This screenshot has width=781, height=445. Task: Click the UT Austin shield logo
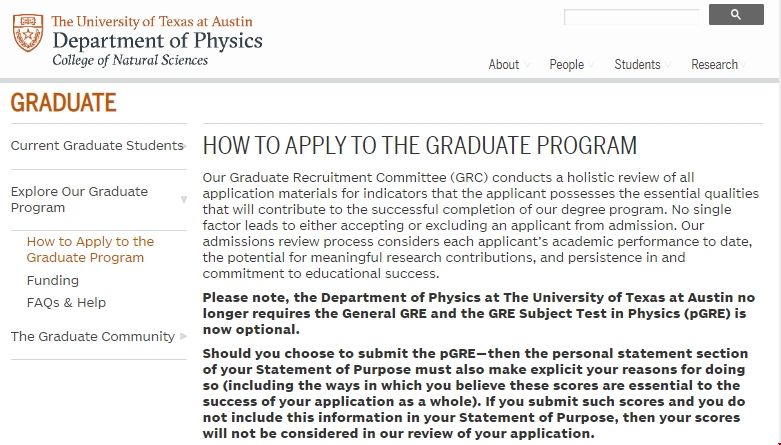(x=28, y=33)
